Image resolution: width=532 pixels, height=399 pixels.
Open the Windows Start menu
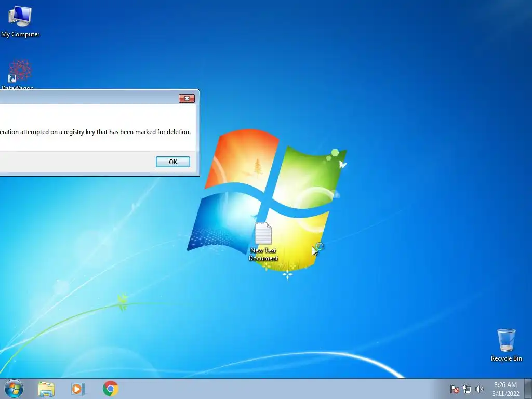coord(14,389)
